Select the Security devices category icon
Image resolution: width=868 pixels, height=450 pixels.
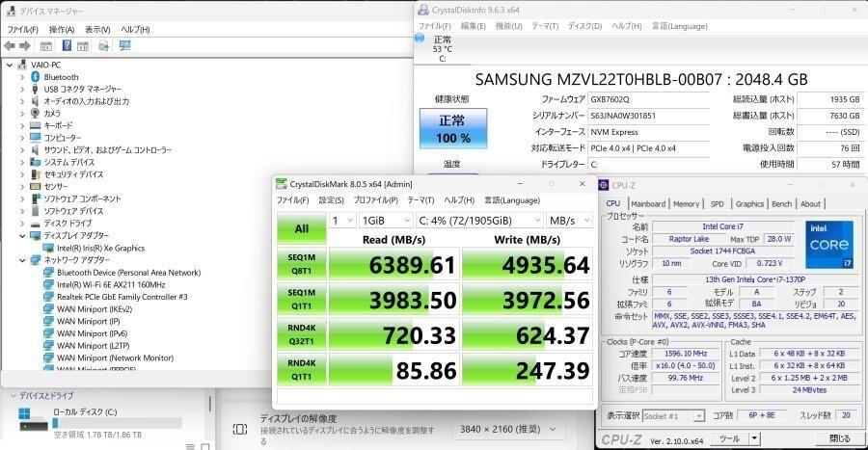tap(36, 174)
